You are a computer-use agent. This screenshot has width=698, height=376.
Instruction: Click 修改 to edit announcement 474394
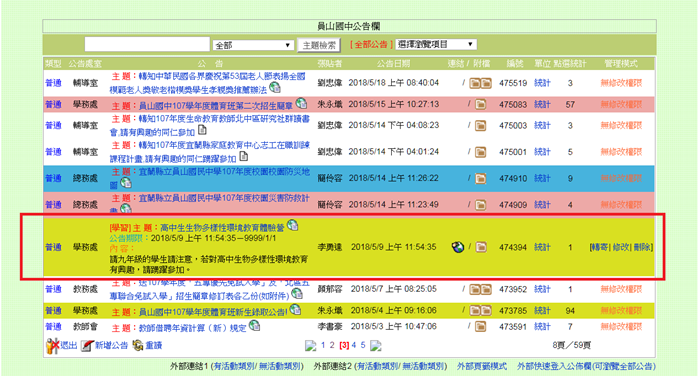coord(621,247)
